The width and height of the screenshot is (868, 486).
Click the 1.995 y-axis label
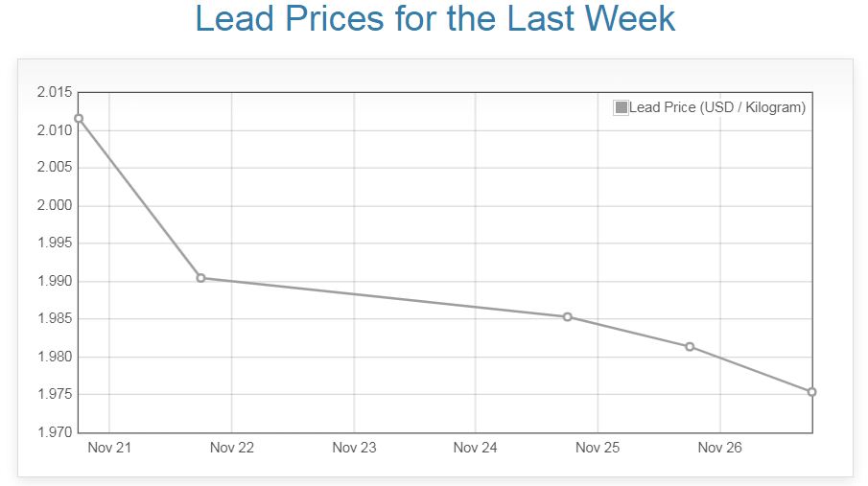[x=55, y=243]
